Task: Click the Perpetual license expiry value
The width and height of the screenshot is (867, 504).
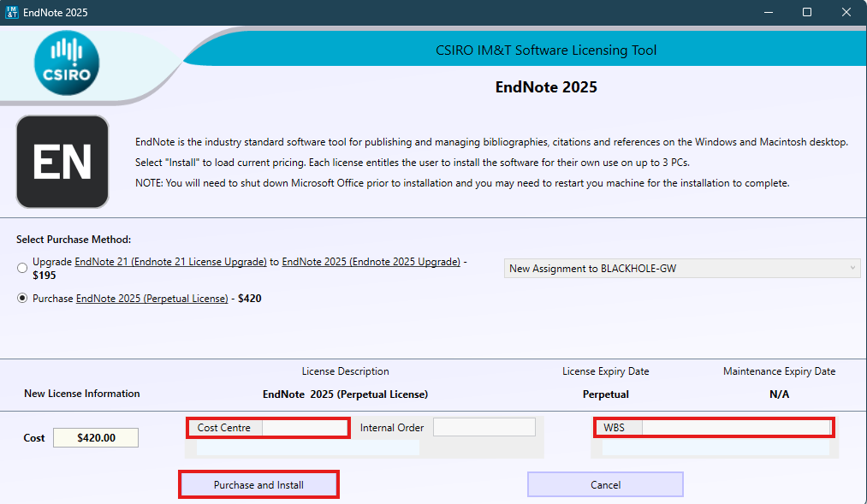Action: 605,394
